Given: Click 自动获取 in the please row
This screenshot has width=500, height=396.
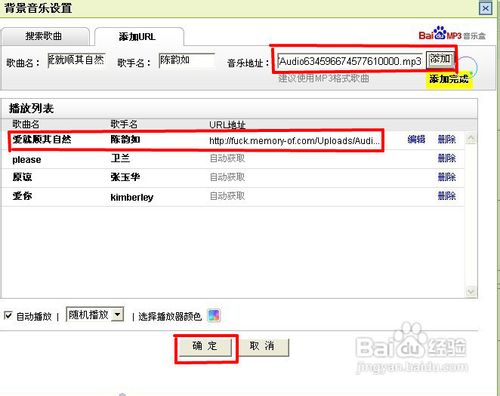Looking at the screenshot, I should point(227,158).
